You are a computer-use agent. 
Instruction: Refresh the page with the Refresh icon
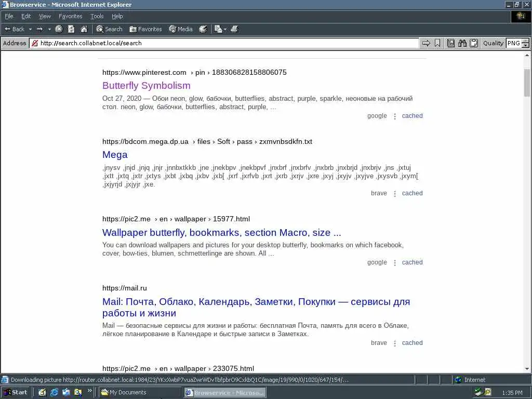(71, 29)
